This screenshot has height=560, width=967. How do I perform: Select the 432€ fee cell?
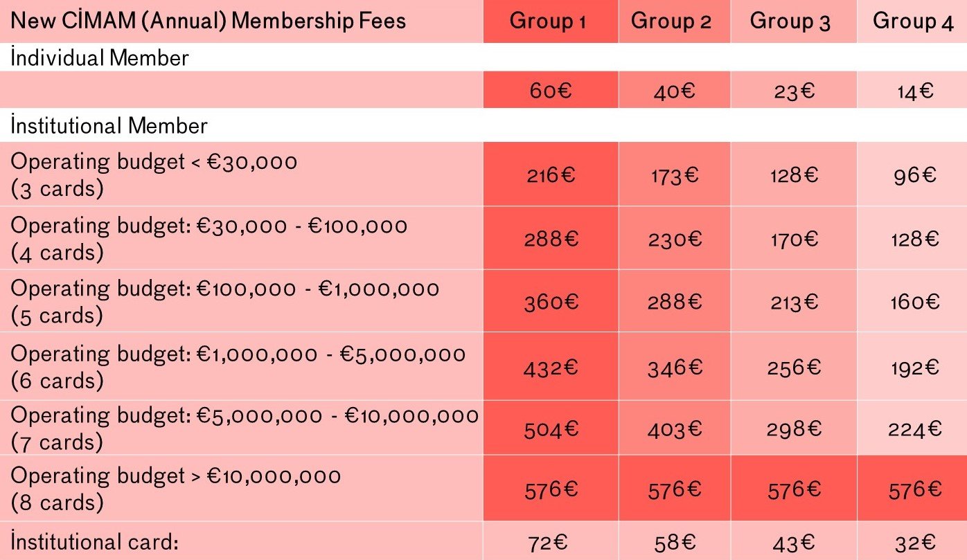(x=549, y=368)
